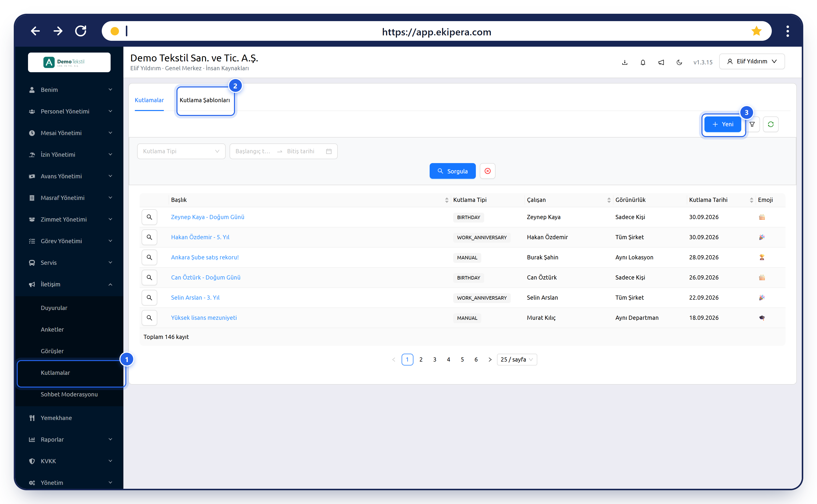Click the calendar icon in date range field
Viewport: 817px width, 504px height.
[x=329, y=151]
